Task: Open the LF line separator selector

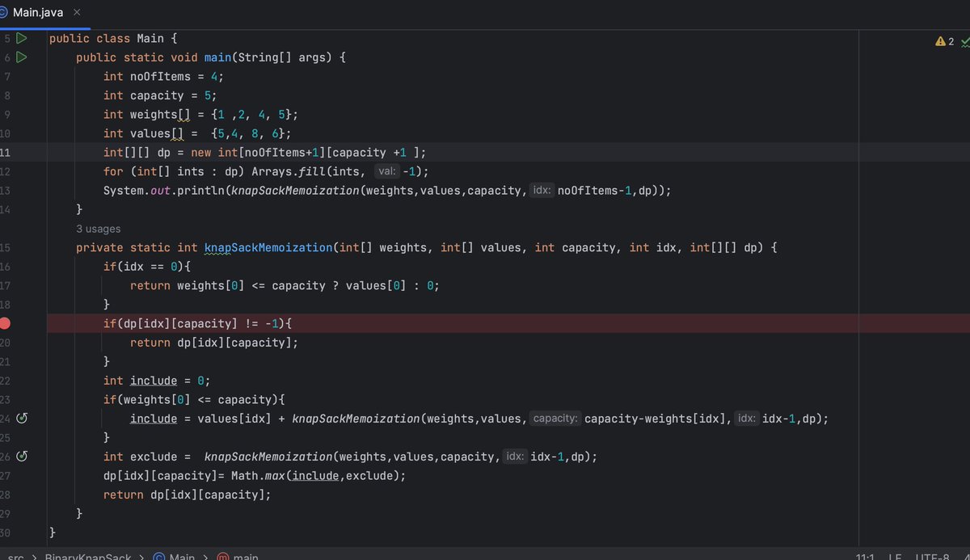Action: [x=895, y=556]
